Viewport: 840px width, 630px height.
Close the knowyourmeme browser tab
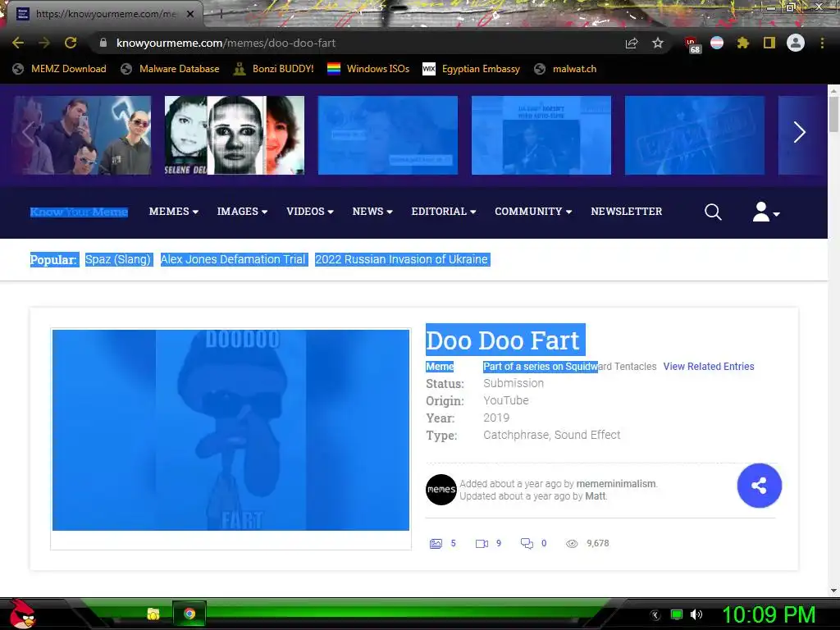[190, 14]
